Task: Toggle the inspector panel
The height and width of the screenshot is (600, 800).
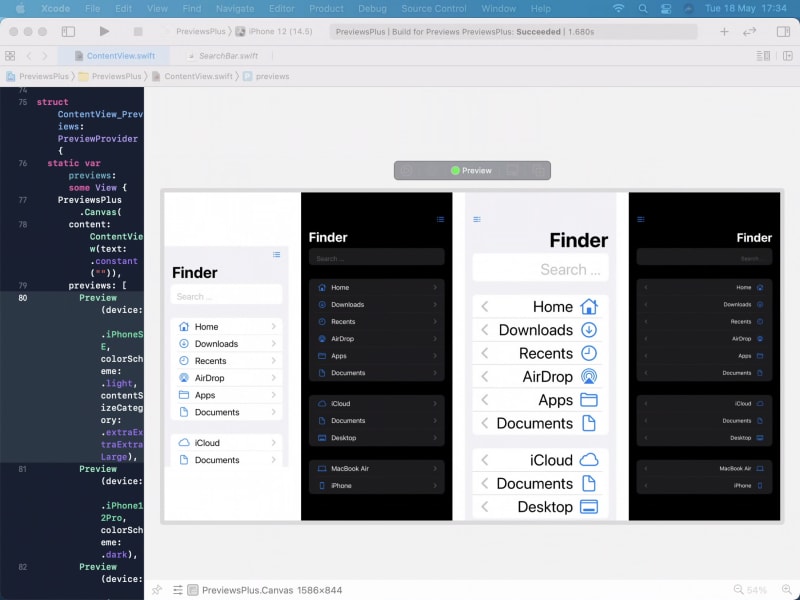Action: coord(783,32)
